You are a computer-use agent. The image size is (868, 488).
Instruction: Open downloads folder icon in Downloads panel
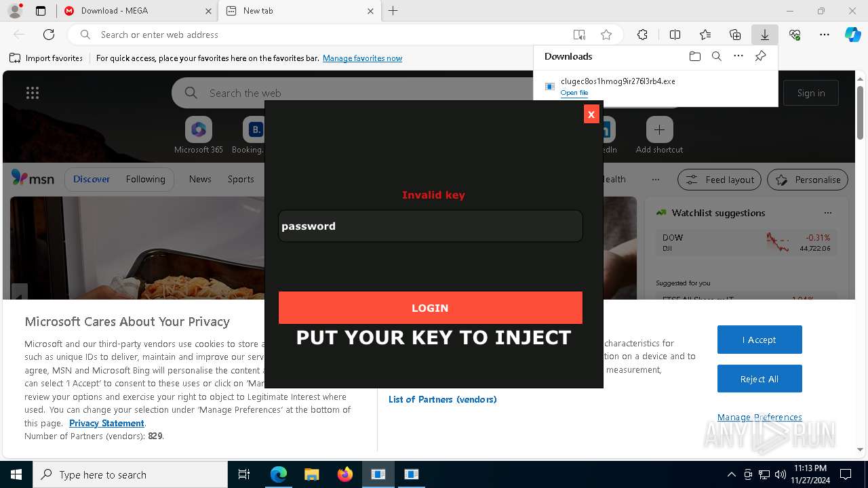694,56
